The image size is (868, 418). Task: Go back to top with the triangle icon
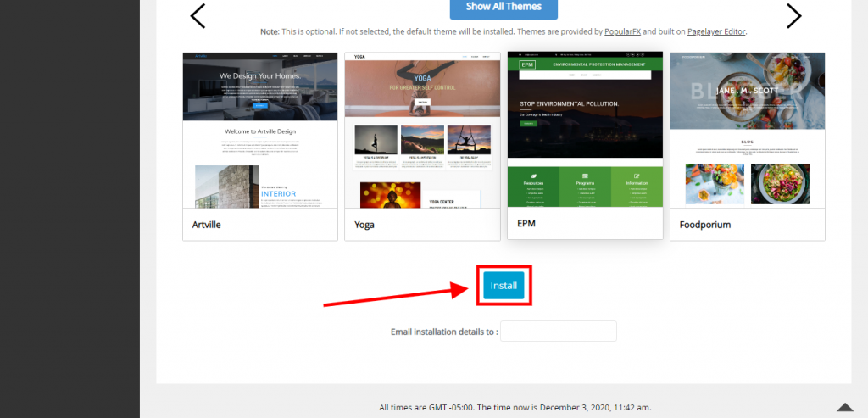[845, 407]
